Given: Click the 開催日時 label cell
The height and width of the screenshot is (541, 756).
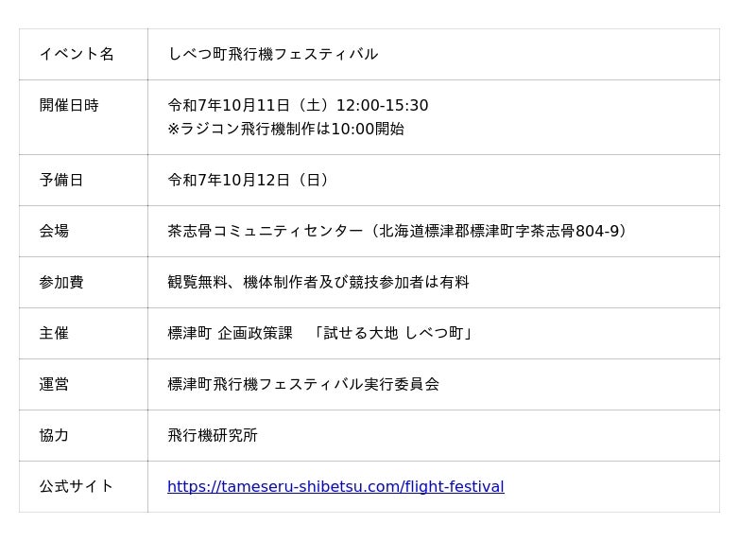Looking at the screenshot, I should click(69, 105).
